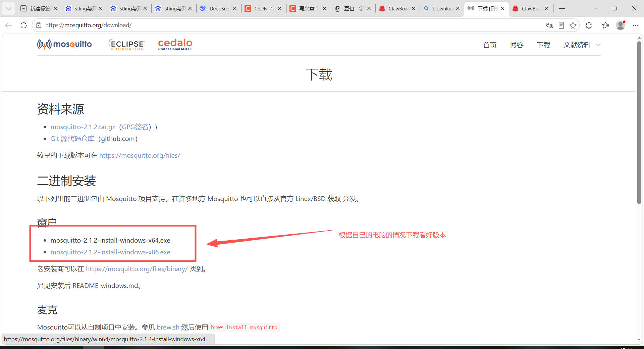Viewport: 644px width, 349px height.
Task: Download mosquitto-2.1.2.tar.gz source archive
Action: [83, 127]
